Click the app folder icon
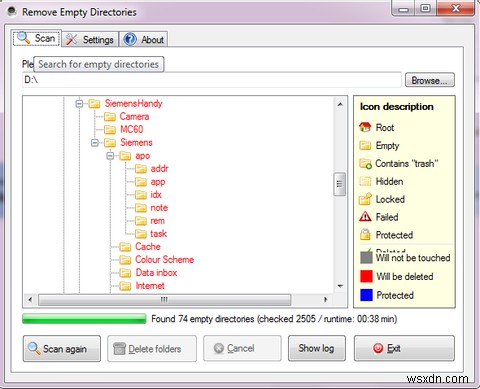 (141, 182)
